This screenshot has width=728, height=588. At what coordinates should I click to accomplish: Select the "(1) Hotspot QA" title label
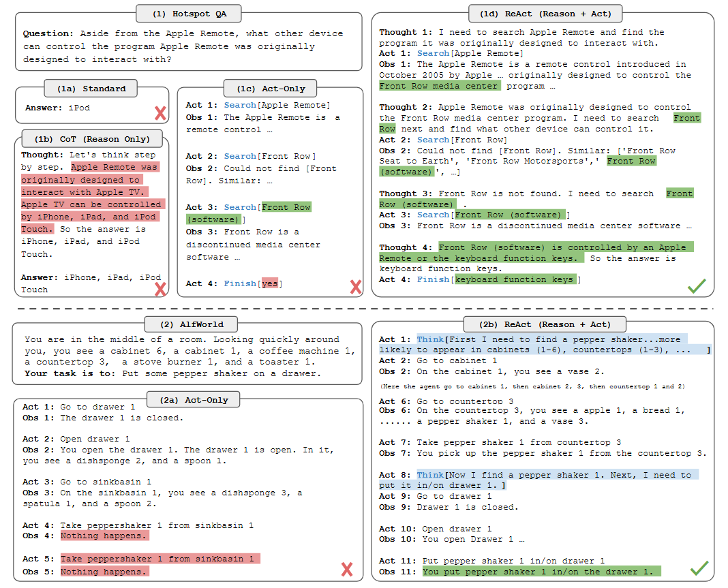[189, 14]
